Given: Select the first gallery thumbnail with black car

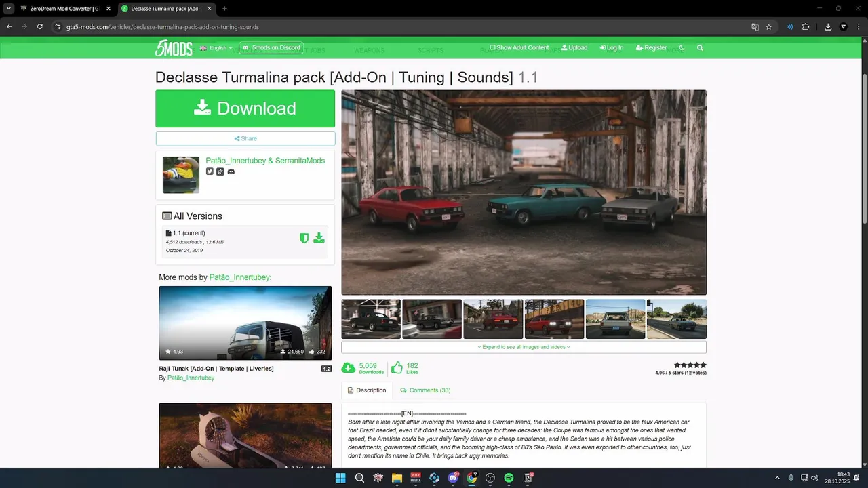Looking at the screenshot, I should tap(371, 319).
